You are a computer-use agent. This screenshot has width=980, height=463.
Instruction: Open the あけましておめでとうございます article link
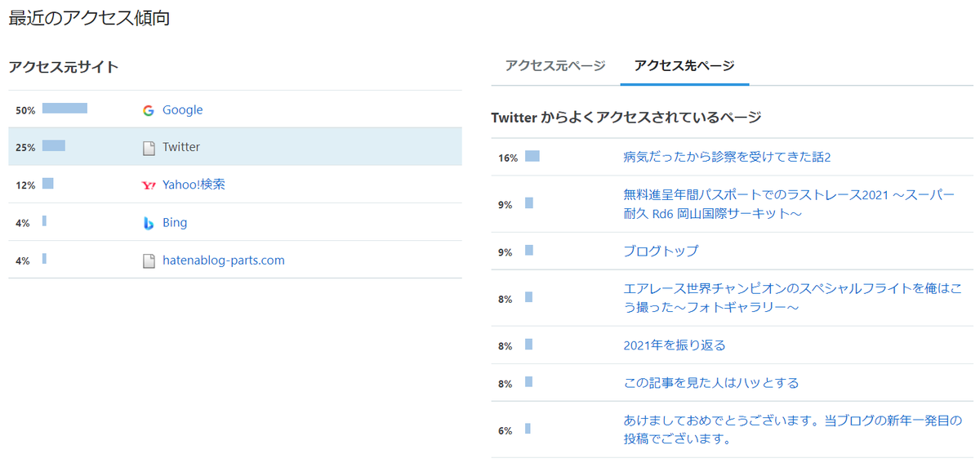pos(793,430)
